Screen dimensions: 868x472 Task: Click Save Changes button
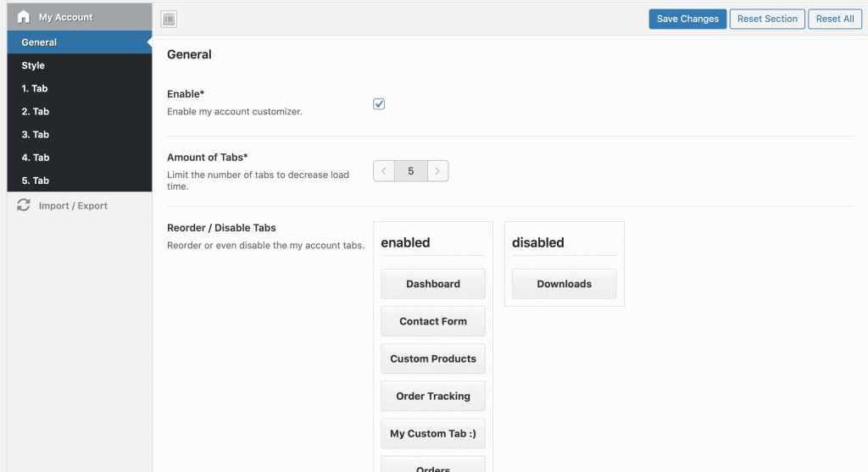tap(687, 19)
